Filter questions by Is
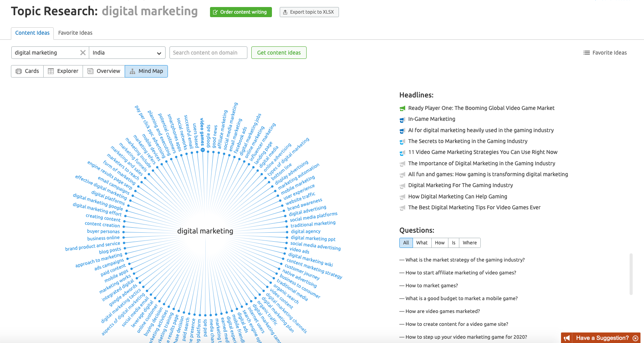Image resolution: width=644 pixels, height=343 pixels. (x=453, y=243)
